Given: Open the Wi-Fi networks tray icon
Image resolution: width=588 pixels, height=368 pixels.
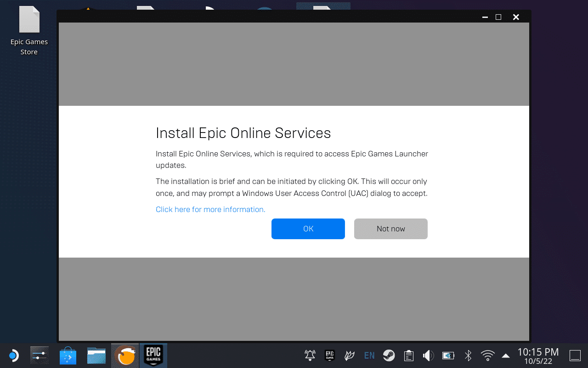Looking at the screenshot, I should 487,356.
